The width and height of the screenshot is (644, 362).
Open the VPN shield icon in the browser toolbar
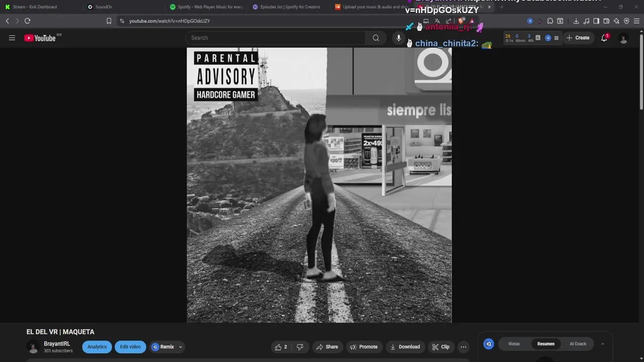pos(626,21)
